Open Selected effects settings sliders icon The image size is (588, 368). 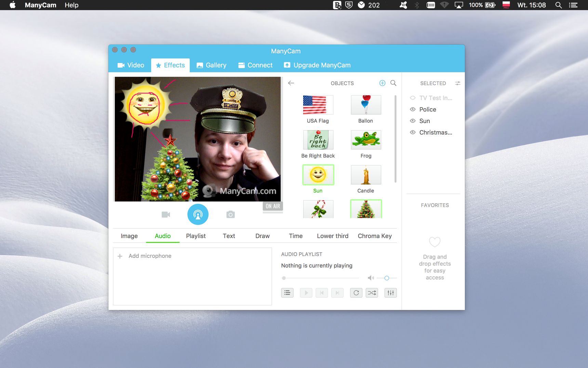pyautogui.click(x=458, y=83)
